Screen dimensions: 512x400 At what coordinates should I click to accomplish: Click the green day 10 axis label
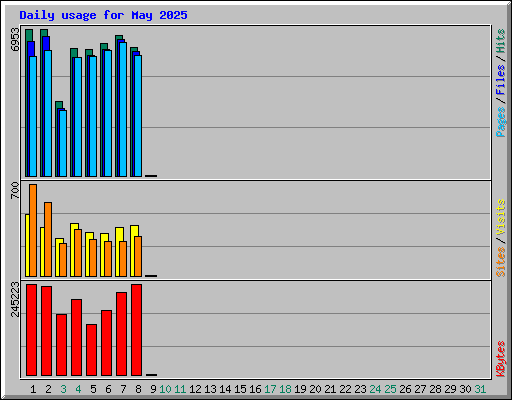point(165,389)
